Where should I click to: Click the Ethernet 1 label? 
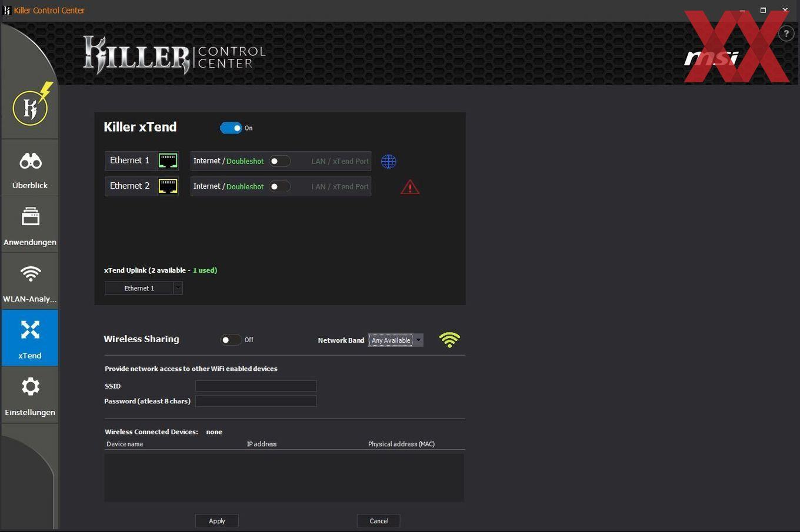coord(129,160)
